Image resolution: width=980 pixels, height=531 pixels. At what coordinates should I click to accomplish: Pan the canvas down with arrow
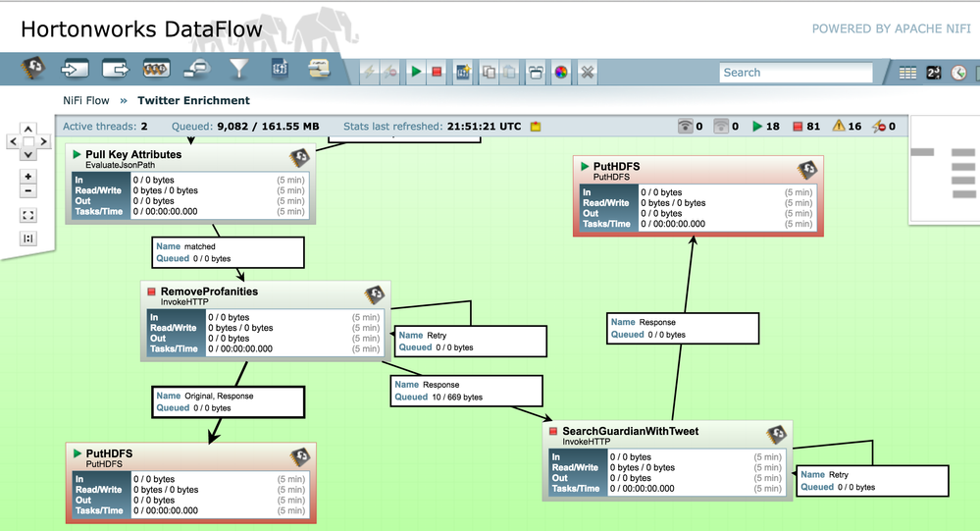[x=28, y=154]
